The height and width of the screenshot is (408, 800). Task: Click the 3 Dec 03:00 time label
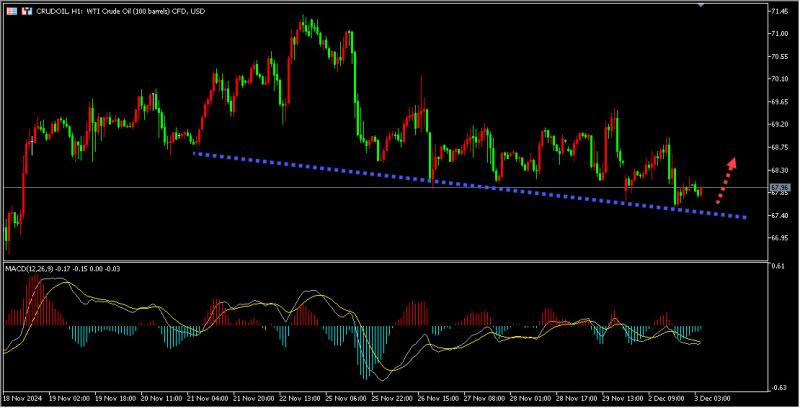coord(712,398)
